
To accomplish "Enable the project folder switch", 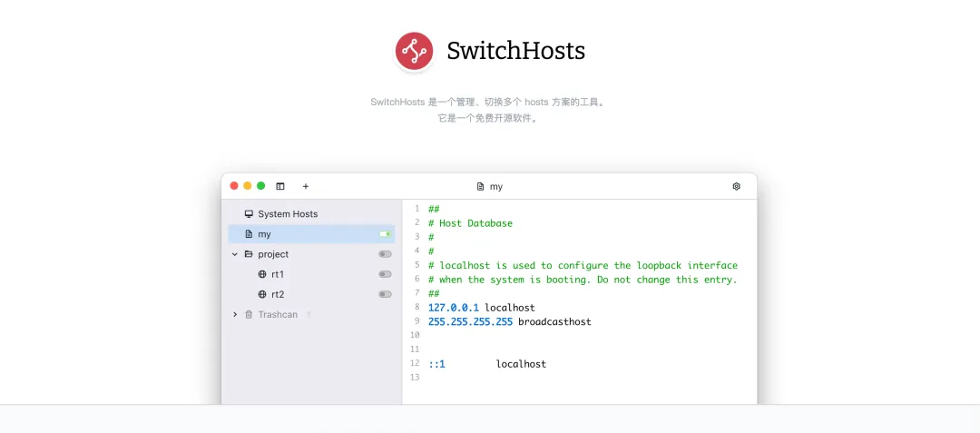I will 385,254.
